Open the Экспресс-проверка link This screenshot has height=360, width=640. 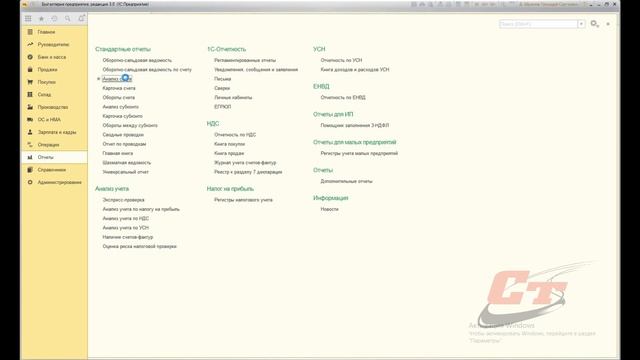point(123,200)
